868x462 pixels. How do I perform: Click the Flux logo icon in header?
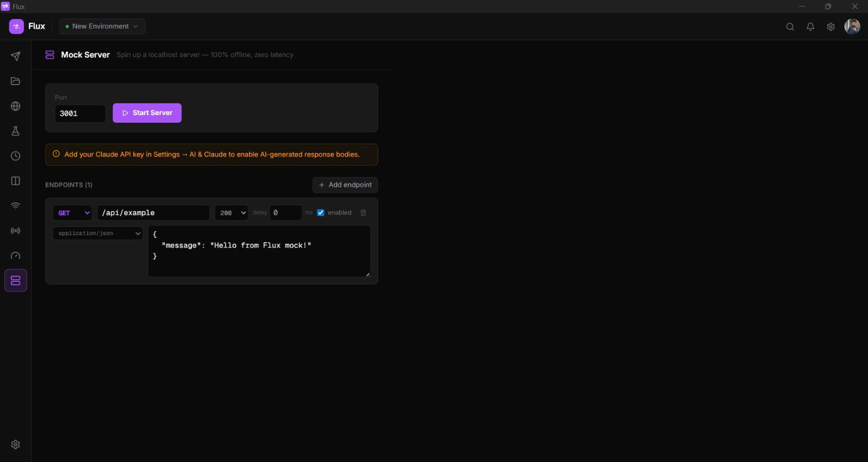coord(16,26)
